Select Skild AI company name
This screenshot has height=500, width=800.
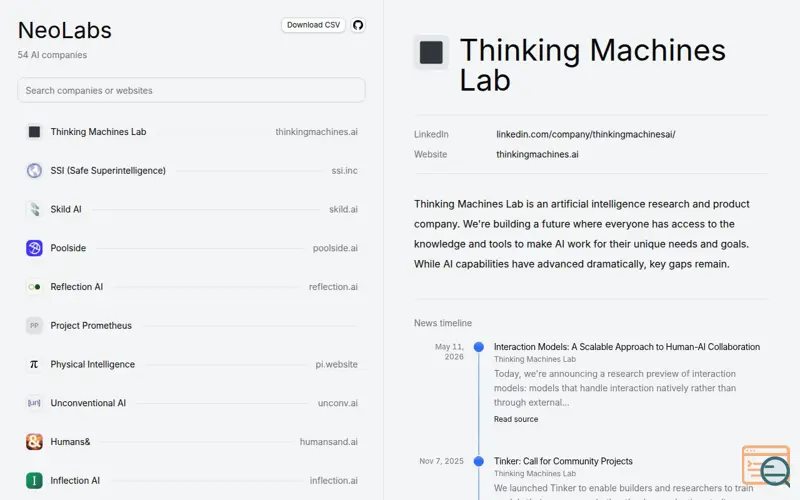click(x=66, y=209)
